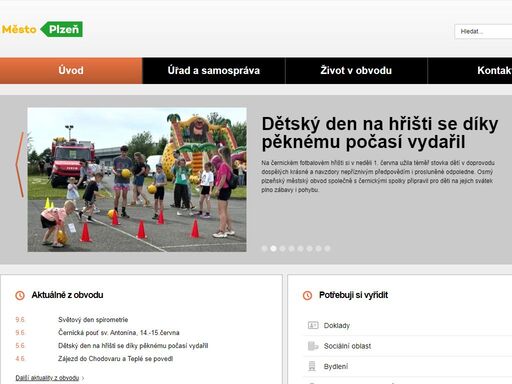Select the seventh carousel dot
The width and height of the screenshot is (512, 384).
(x=318, y=248)
